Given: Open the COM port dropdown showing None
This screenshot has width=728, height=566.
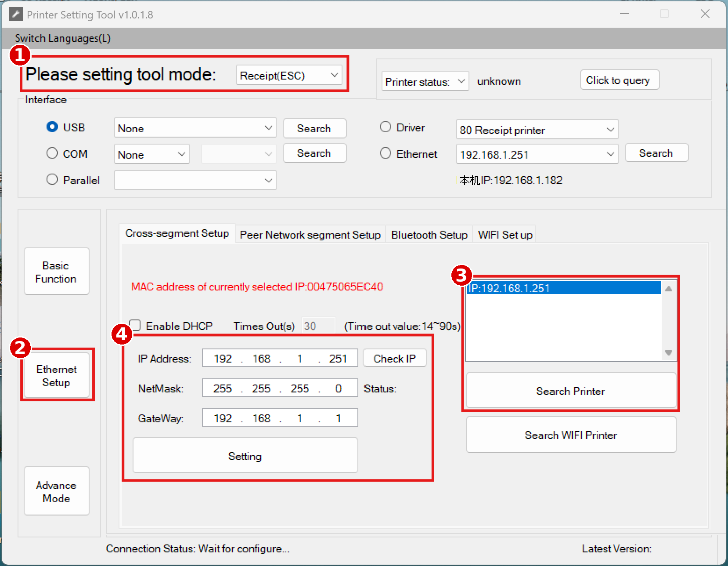Looking at the screenshot, I should pos(151,155).
